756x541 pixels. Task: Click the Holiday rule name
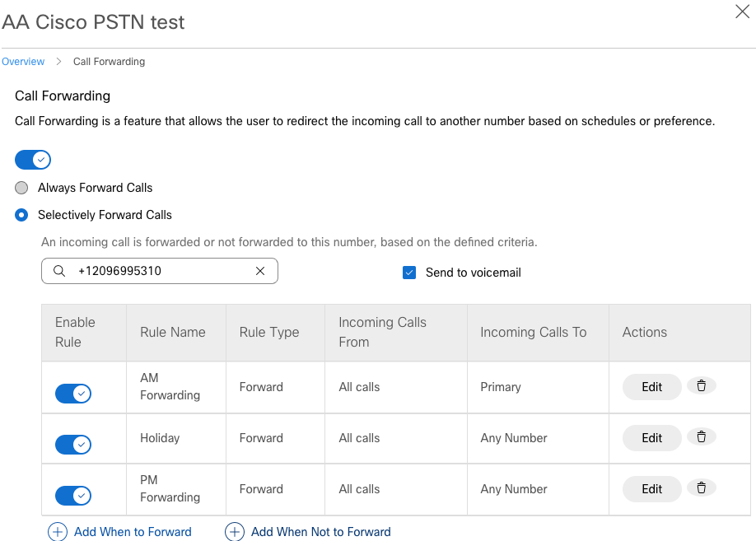160,438
